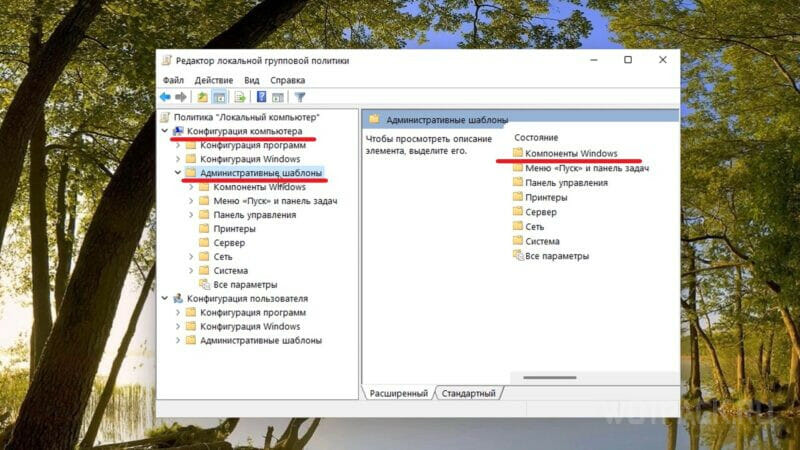Viewport: 800px width, 450px height.
Task: Collapse Административные шаблоны under computer configuration
Action: (178, 173)
